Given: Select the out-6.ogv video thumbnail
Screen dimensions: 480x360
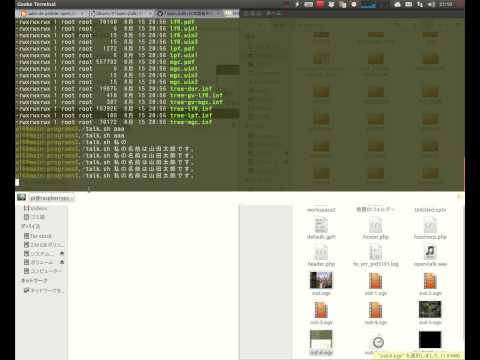Looking at the screenshot, I should (x=321, y=339).
